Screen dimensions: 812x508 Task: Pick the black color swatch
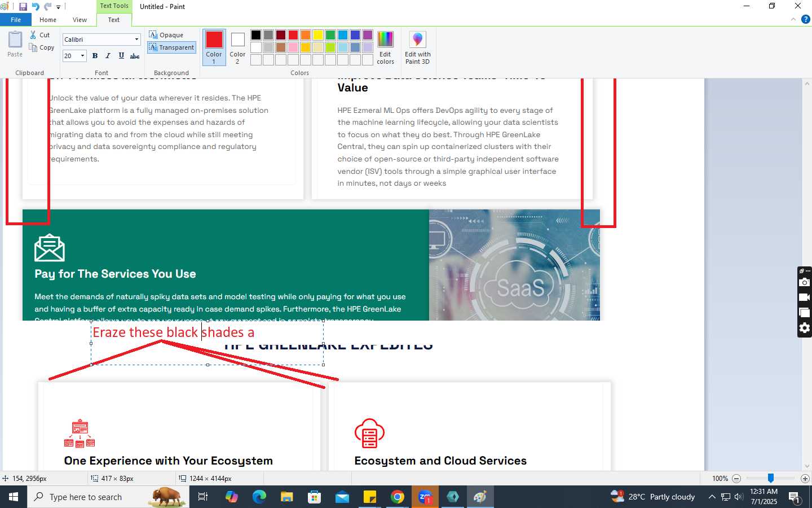[256, 35]
